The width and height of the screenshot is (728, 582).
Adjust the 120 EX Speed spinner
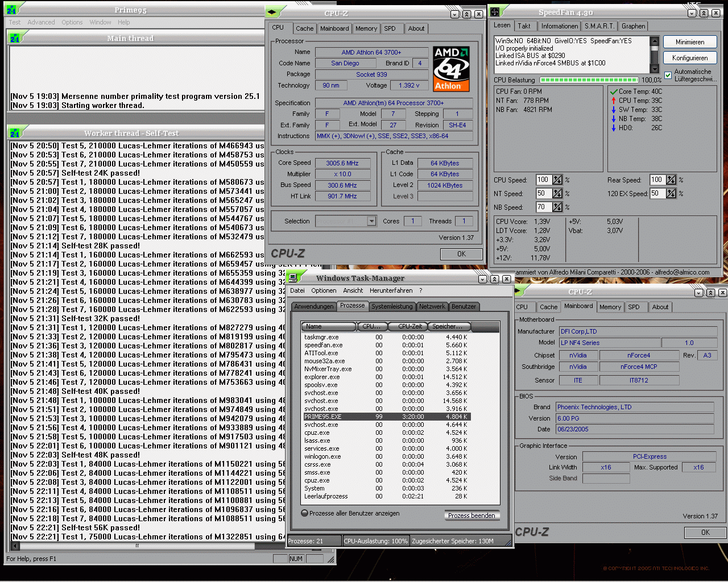click(x=671, y=193)
